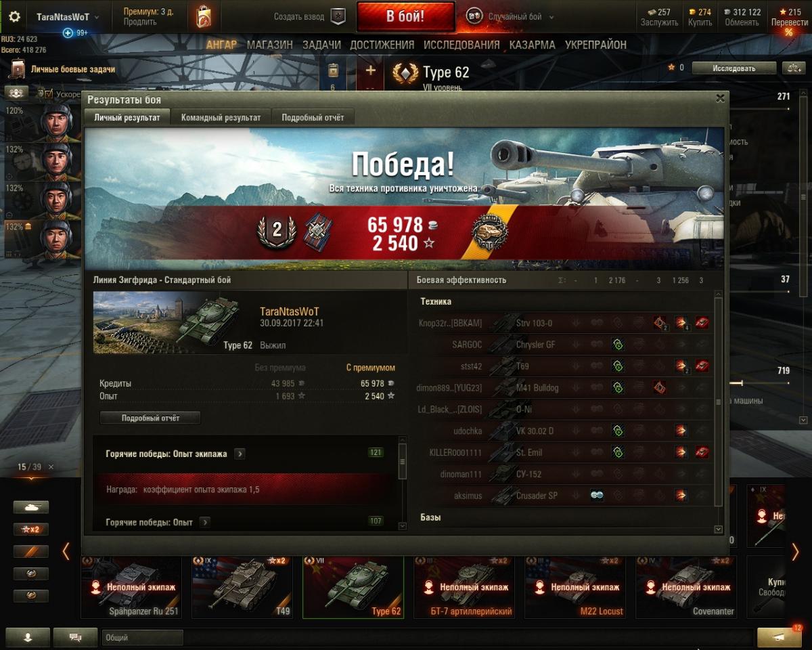The height and width of the screenshot is (650, 812).
Task: Toggle the x2 bonus carousel filter
Action: (31, 529)
